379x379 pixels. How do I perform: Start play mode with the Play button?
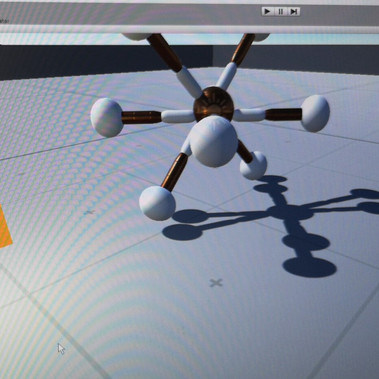267,12
